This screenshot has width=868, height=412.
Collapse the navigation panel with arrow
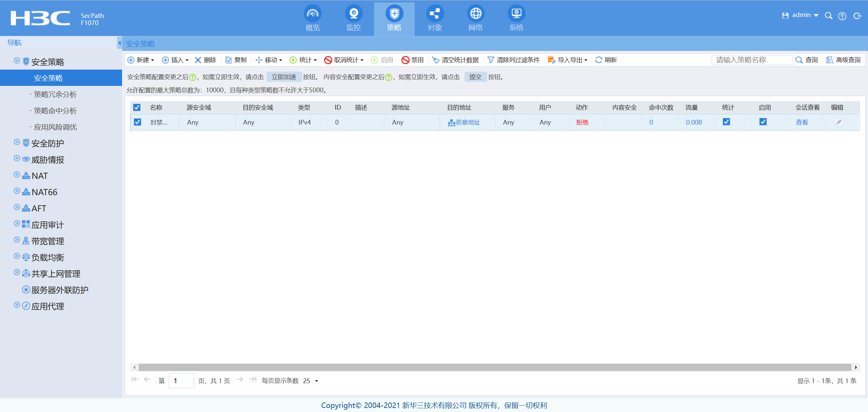click(x=119, y=43)
